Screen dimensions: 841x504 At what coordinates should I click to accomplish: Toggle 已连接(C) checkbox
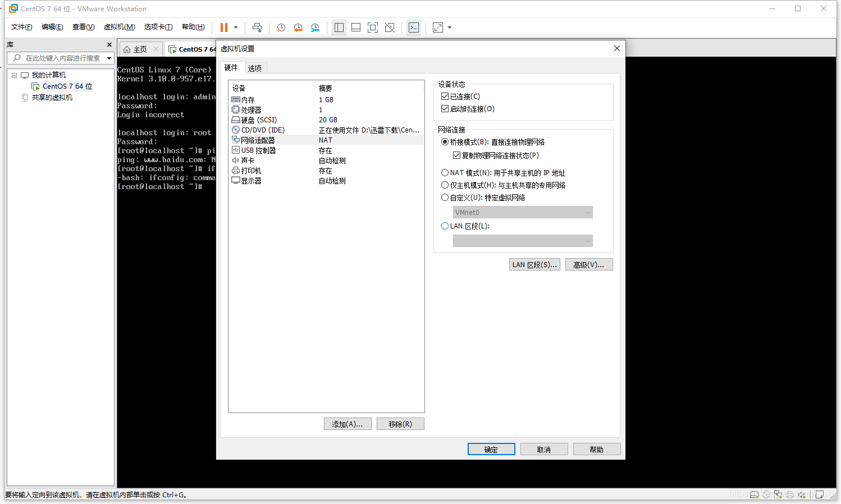pyautogui.click(x=445, y=97)
